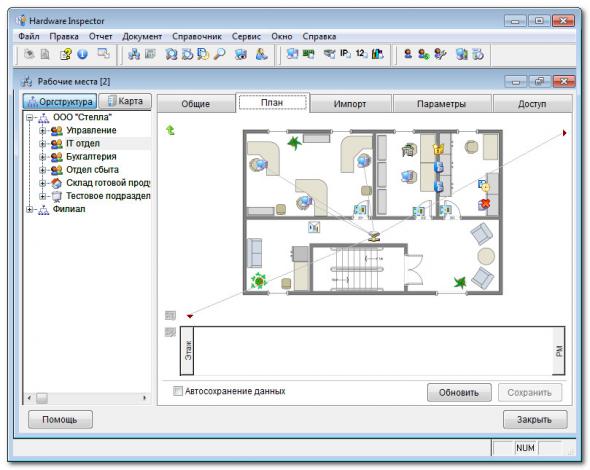Click the Этаж vertical label
The height and width of the screenshot is (470, 590).
pos(188,351)
